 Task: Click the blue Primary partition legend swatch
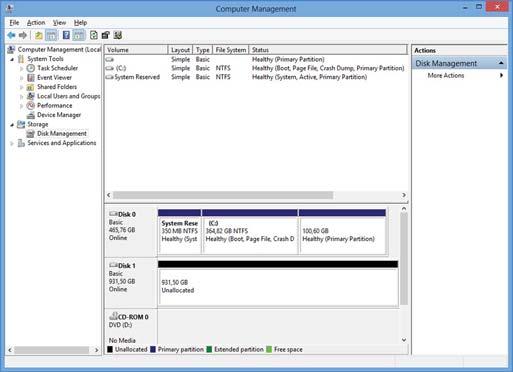point(153,349)
